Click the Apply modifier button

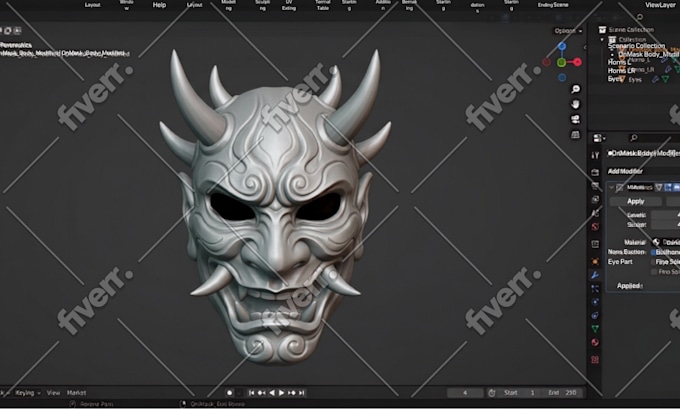point(635,201)
